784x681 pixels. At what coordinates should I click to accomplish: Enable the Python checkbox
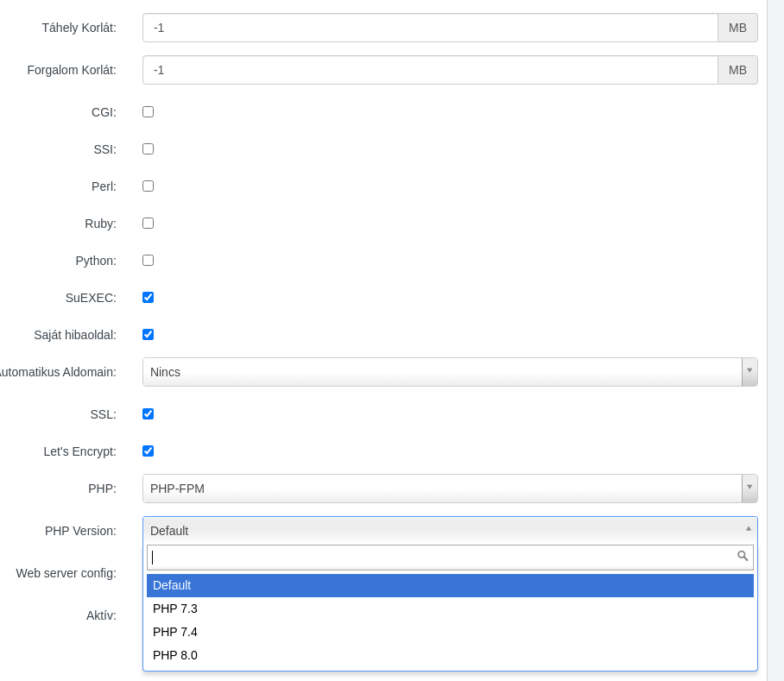(148, 261)
